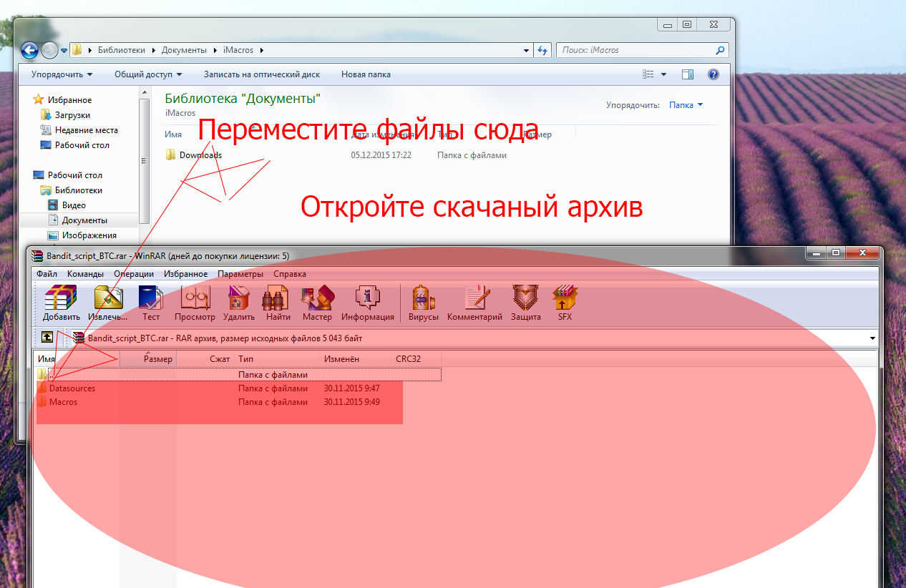Image resolution: width=906 pixels, height=588 pixels.
Task: Open the Справка menu in WinRAR
Action: click(x=289, y=274)
